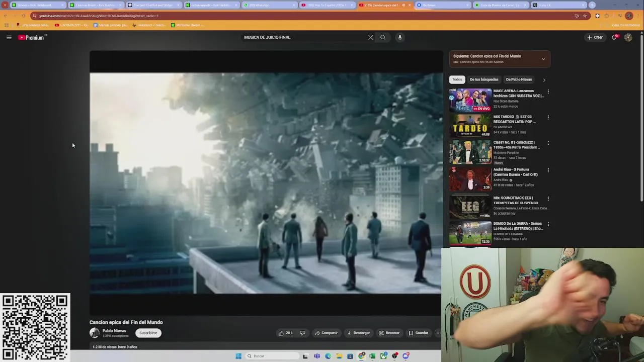Open the Pablo Nievas channel avatar
The image size is (644, 362).
[94, 333]
